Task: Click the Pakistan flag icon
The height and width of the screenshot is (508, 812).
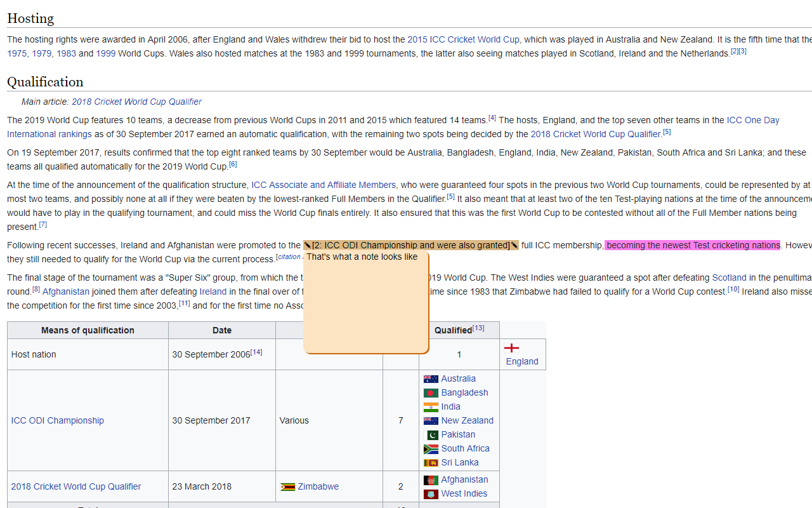Action: coord(431,435)
